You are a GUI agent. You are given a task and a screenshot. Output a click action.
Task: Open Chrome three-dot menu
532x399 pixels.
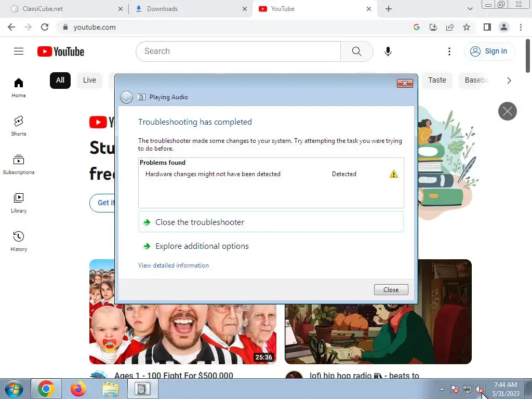coord(521,27)
